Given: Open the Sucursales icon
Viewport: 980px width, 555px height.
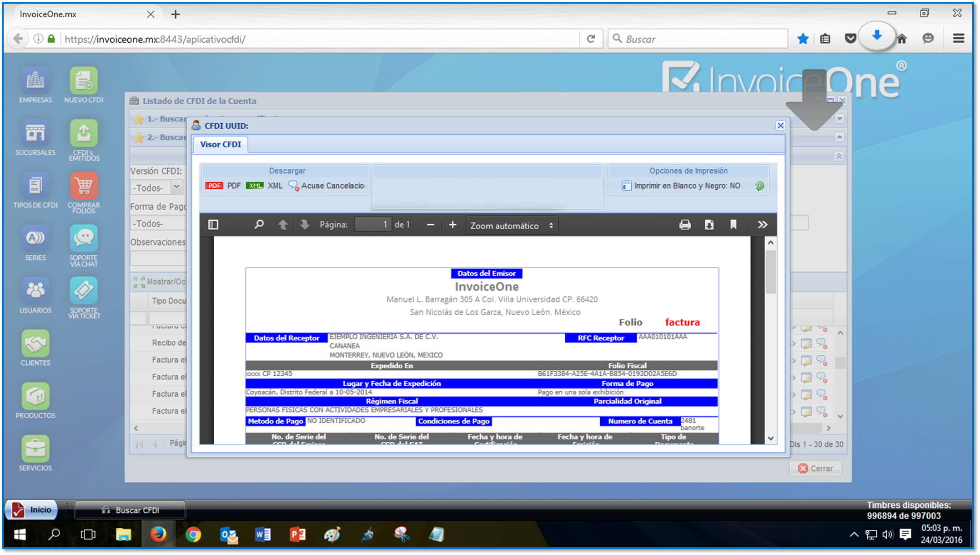Looking at the screenshot, I should coord(35,138).
